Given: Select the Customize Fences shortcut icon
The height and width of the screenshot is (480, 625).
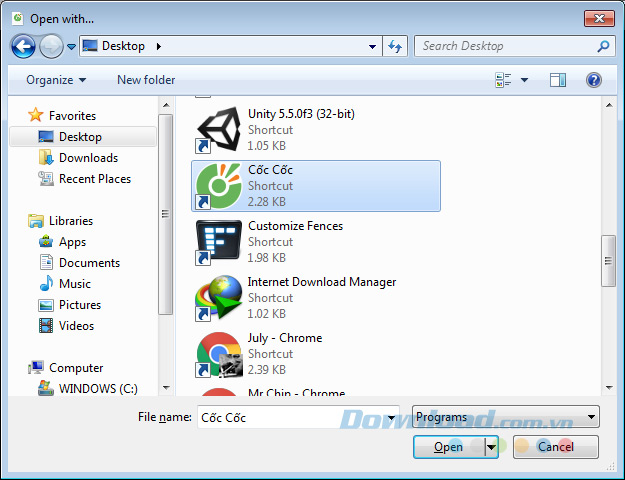Looking at the screenshot, I should pos(219,242).
